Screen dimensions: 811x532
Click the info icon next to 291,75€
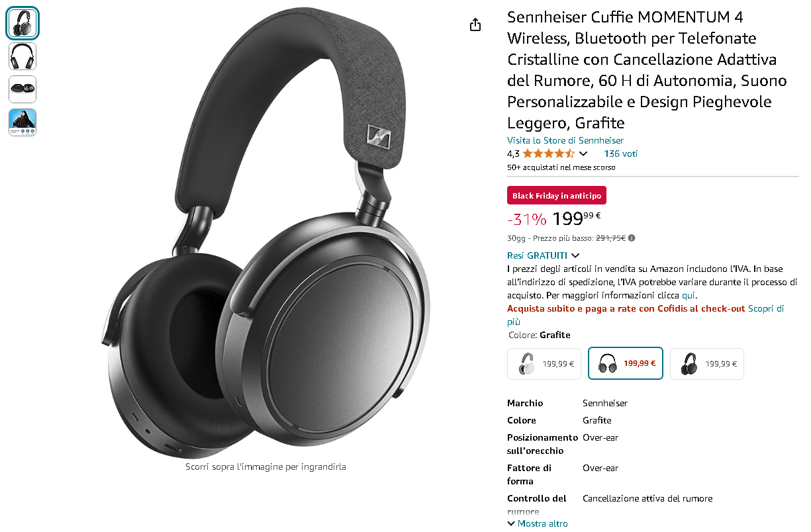point(632,238)
